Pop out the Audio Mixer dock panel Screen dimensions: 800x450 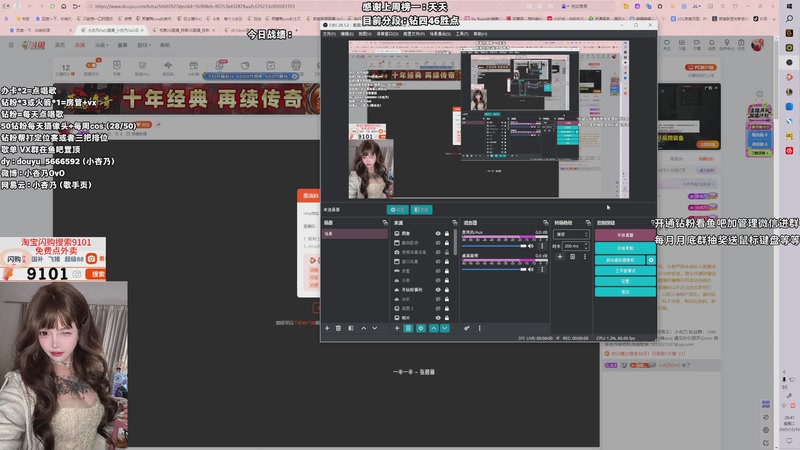tap(545, 222)
